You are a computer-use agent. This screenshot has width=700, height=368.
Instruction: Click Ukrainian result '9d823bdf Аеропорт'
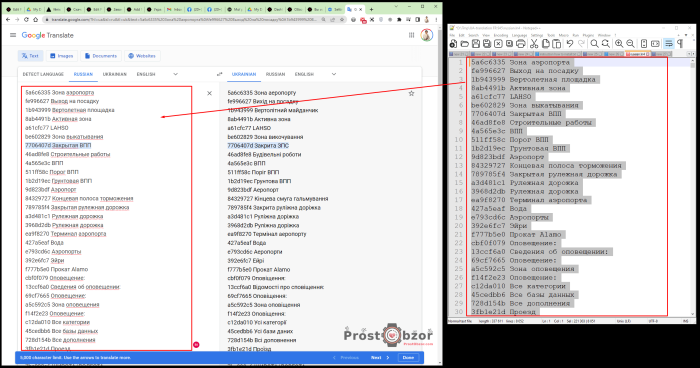[x=253, y=190]
